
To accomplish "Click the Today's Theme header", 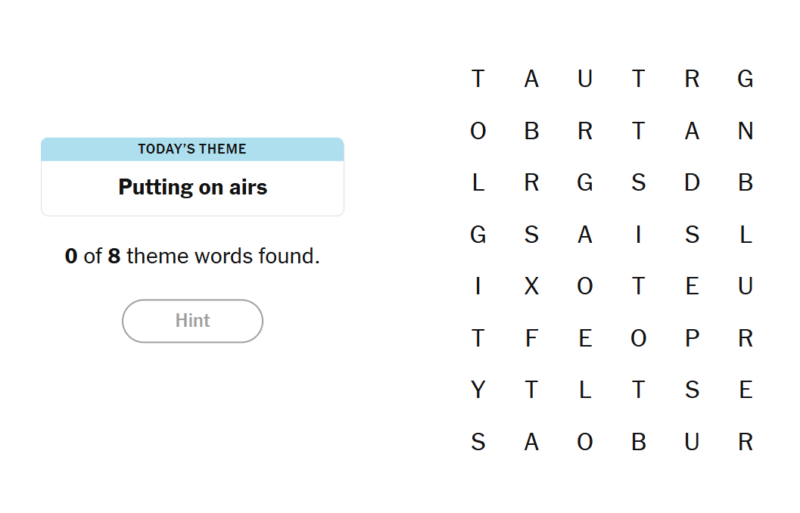I will pos(192,149).
